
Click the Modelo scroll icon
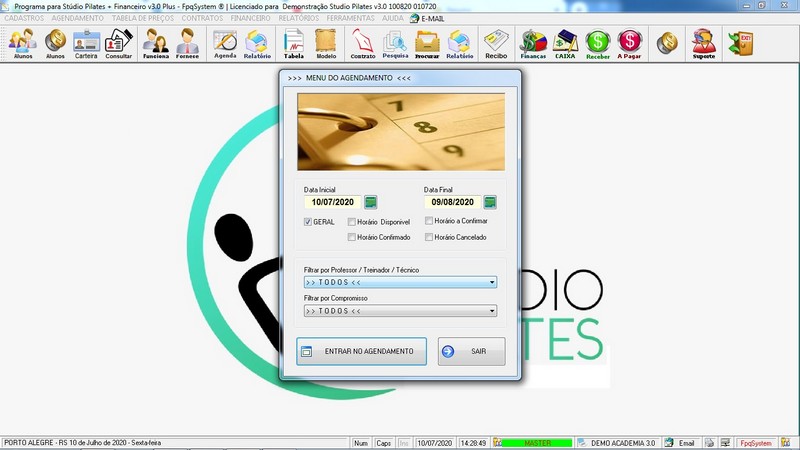coord(326,44)
